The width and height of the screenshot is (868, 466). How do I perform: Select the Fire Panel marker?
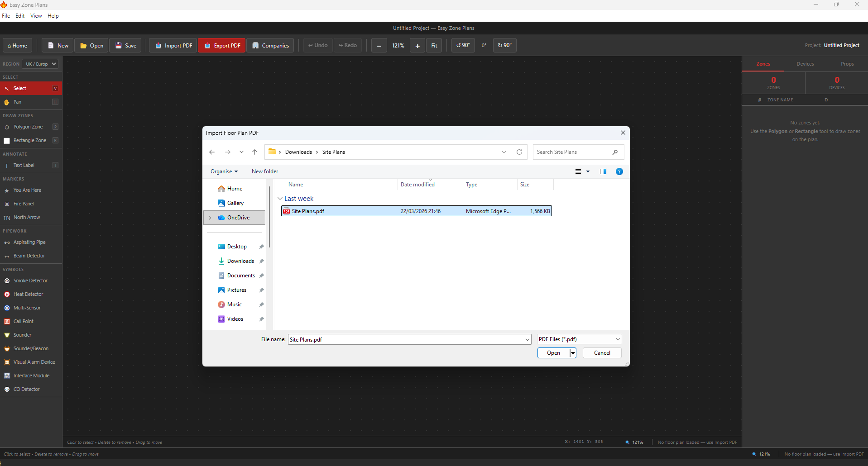pyautogui.click(x=31, y=204)
